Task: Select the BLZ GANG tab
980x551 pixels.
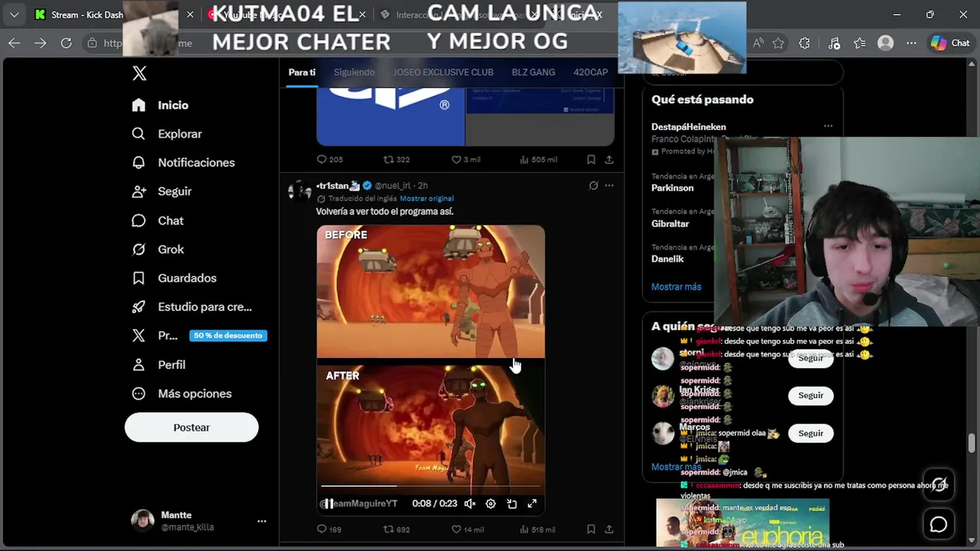Action: click(x=534, y=72)
